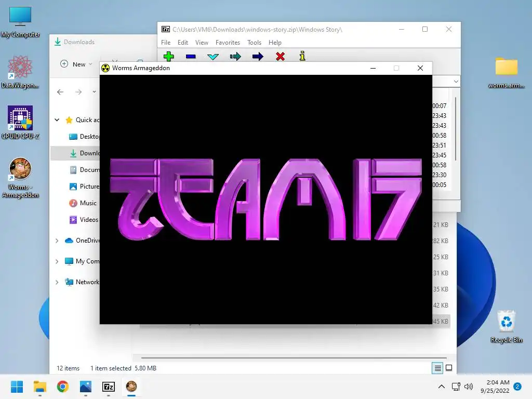The height and width of the screenshot is (399, 532).
Task: Open Google Chrome from the taskbar
Action: (x=63, y=387)
